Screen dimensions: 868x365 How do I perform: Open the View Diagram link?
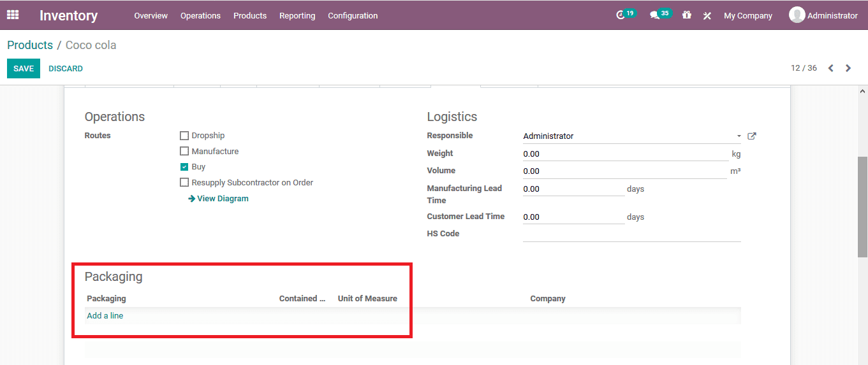[219, 199]
